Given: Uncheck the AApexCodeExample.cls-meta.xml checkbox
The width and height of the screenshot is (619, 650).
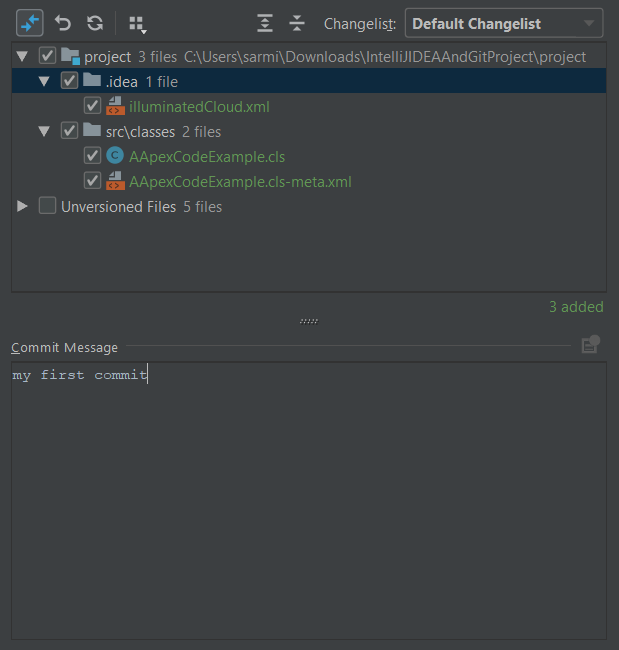Looking at the screenshot, I should [x=92, y=181].
